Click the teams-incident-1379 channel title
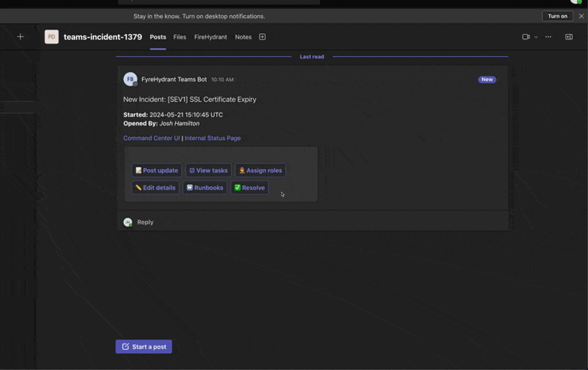 103,37
